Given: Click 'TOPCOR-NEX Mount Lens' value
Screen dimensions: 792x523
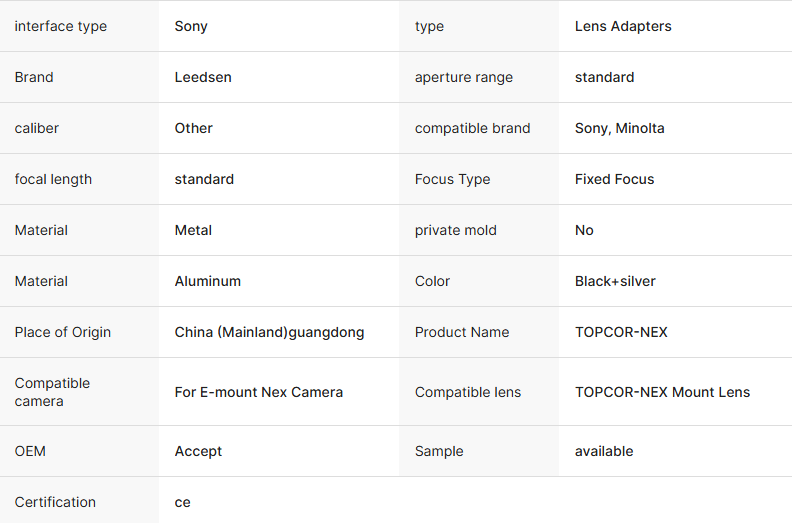Looking at the screenshot, I should 662,392.
